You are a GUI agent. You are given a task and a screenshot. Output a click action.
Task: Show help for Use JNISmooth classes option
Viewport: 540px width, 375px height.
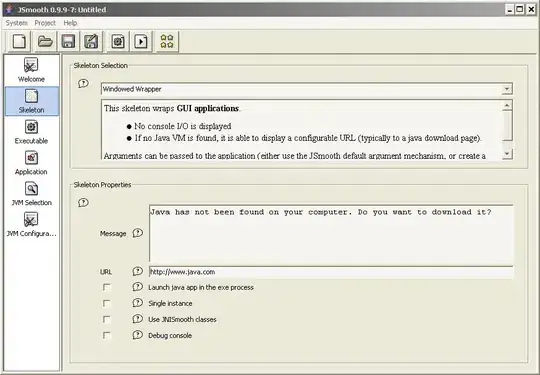(137, 319)
